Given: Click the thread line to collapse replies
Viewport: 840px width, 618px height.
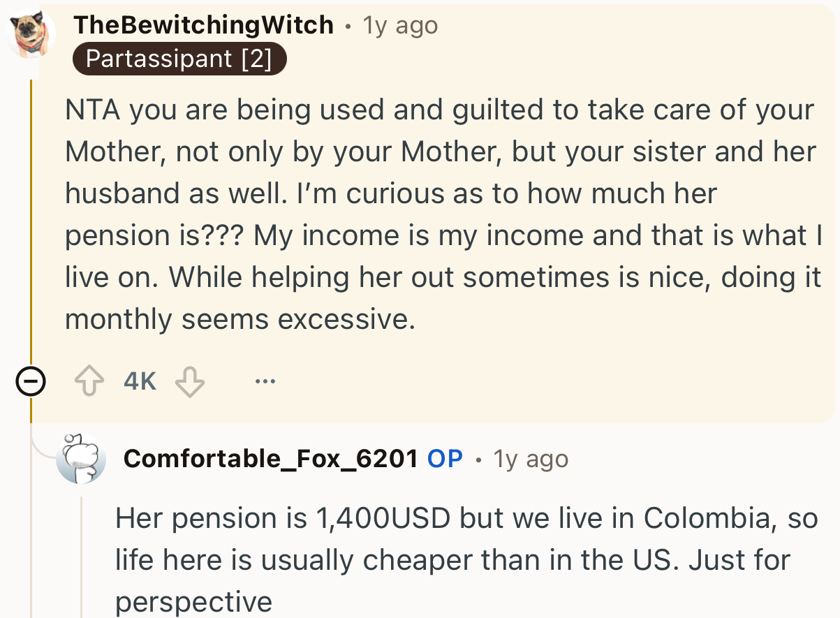Looking at the screenshot, I should (33, 209).
